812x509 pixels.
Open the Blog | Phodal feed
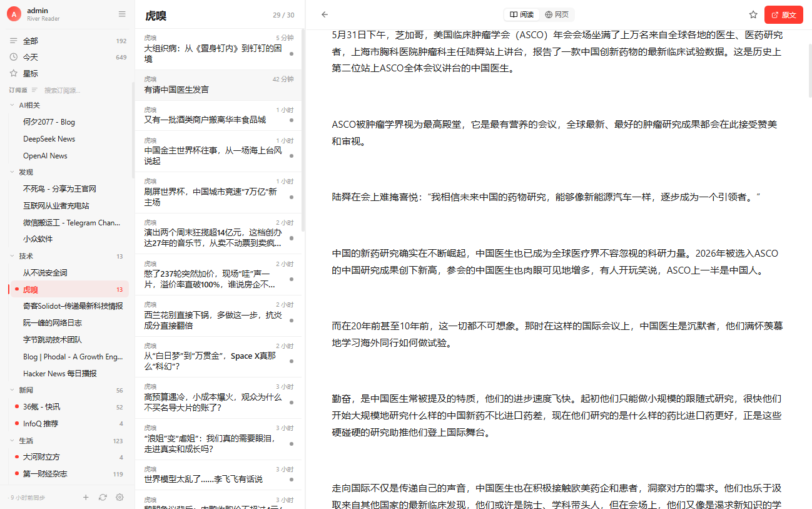[68, 357]
